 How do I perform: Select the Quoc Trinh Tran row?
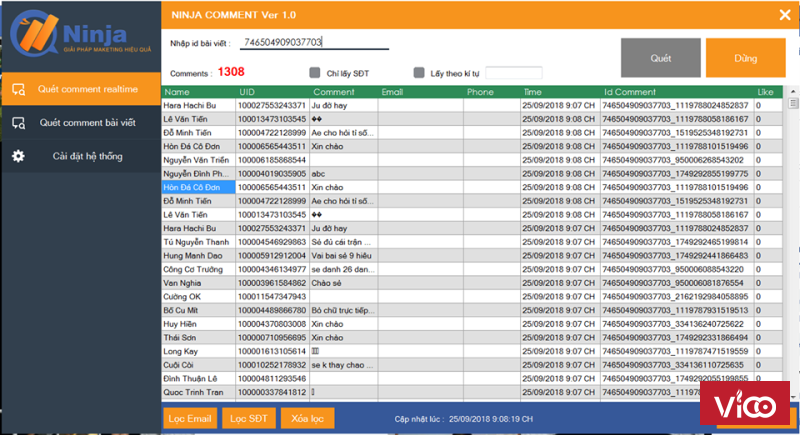[472, 392]
